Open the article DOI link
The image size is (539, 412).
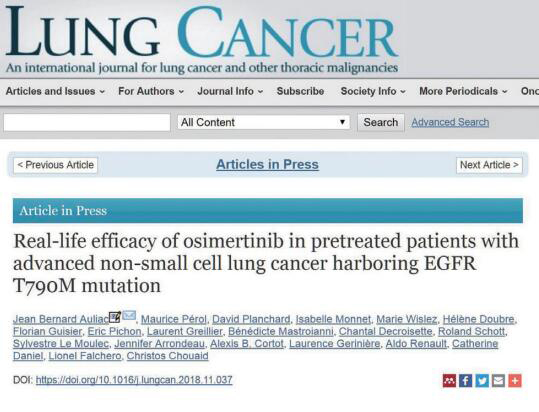coord(134,380)
